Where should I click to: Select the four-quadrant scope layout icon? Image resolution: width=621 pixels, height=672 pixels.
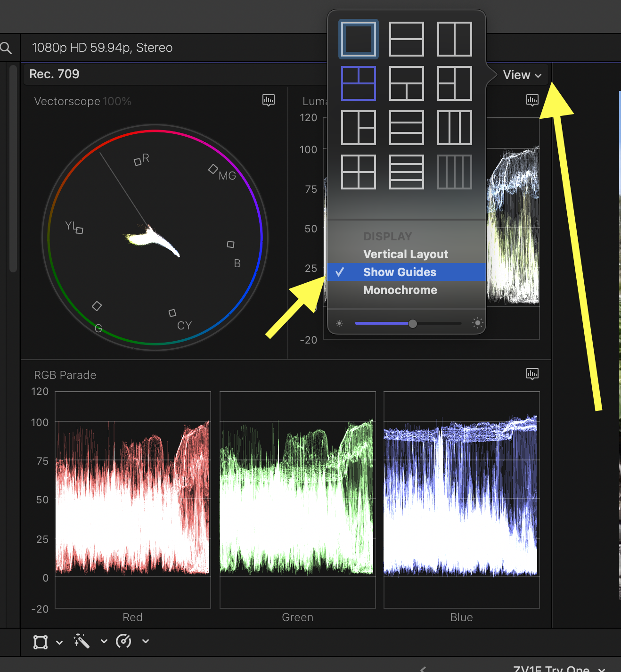(358, 172)
